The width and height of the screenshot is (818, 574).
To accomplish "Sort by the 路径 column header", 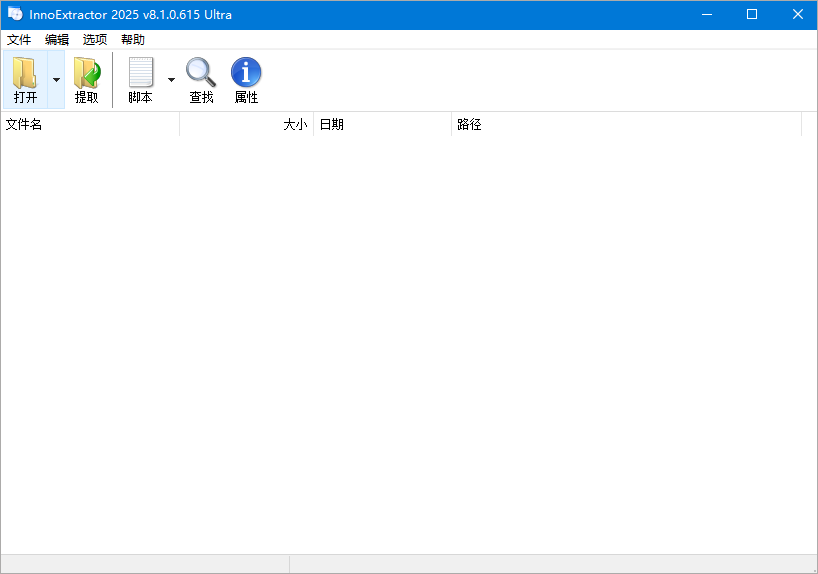I will [627, 124].
